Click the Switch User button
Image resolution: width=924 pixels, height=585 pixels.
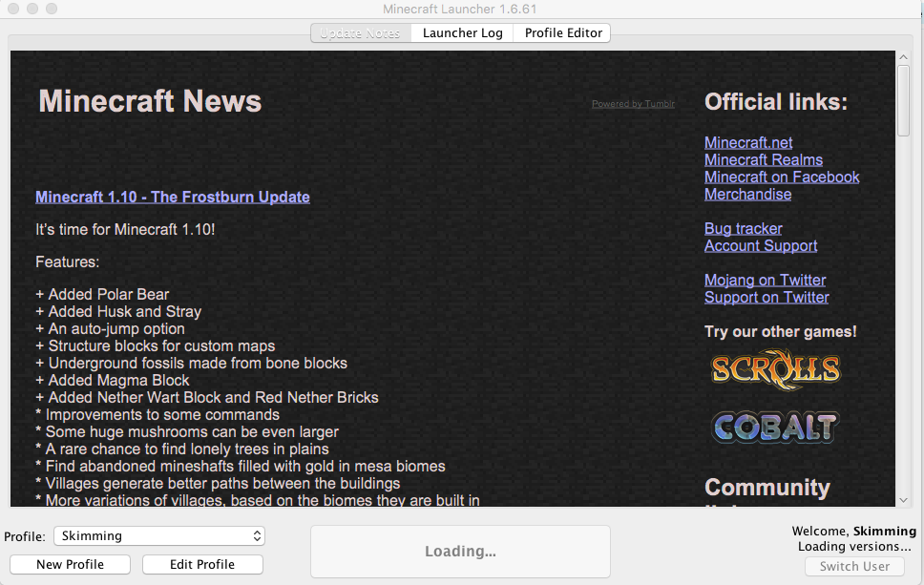854,566
